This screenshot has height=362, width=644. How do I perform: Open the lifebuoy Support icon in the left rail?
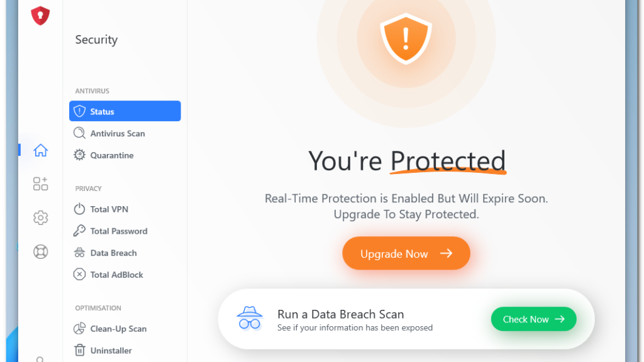[x=40, y=251]
